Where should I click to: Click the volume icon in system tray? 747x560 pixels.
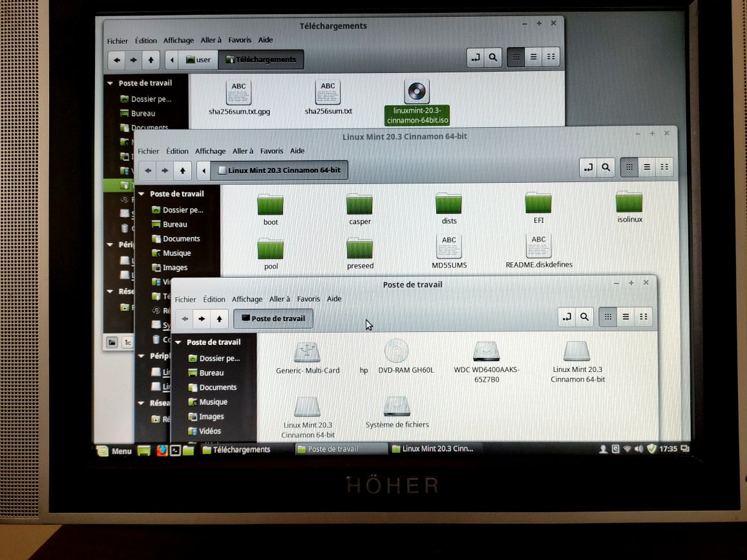638,448
